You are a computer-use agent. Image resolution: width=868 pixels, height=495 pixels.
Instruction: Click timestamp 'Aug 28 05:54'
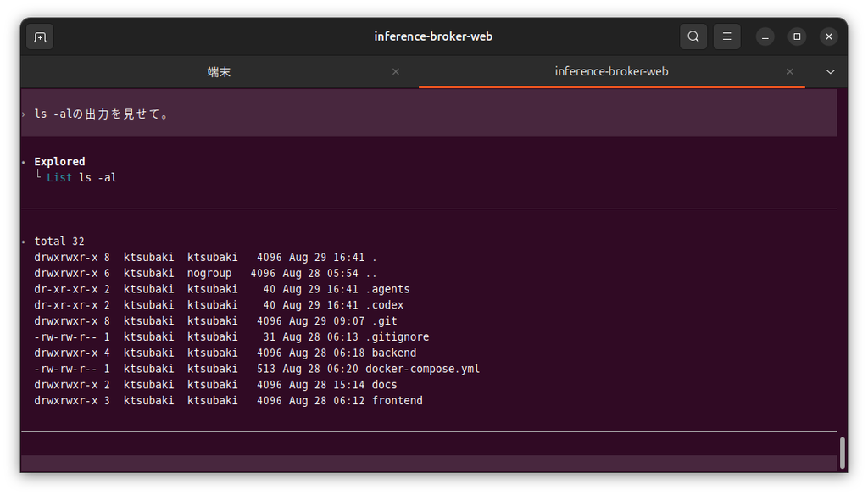click(320, 274)
